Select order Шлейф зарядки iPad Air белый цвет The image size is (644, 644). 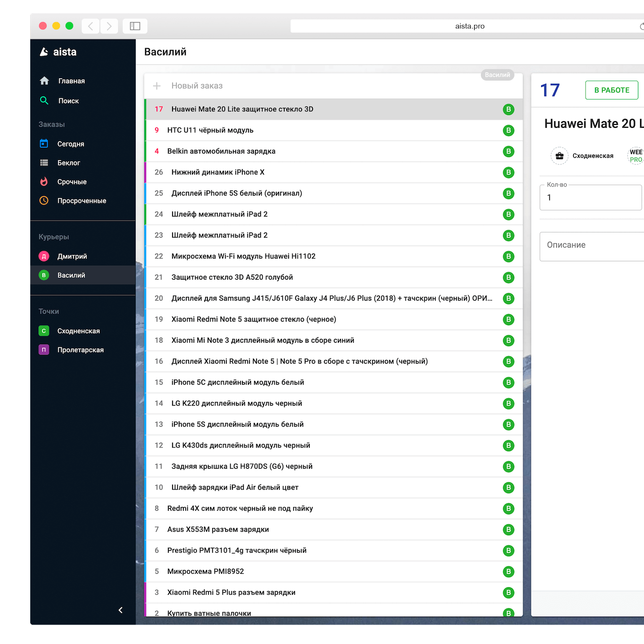[333, 487]
